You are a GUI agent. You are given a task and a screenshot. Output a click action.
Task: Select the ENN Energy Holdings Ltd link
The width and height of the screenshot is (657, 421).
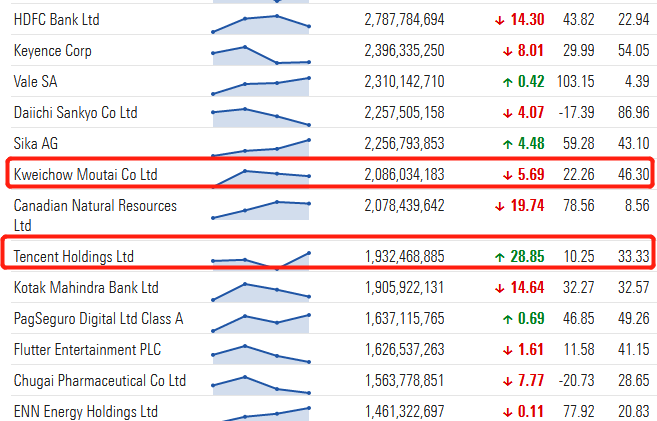point(86,412)
